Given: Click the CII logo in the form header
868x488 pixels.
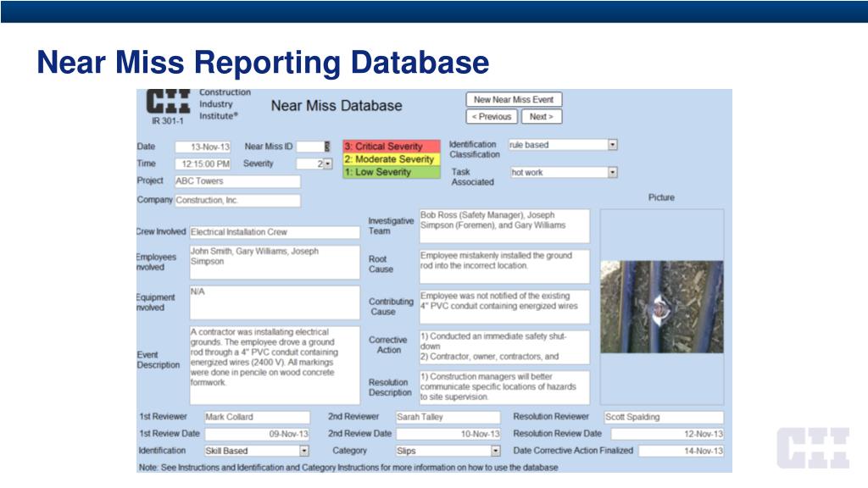Looking at the screenshot, I should click(x=168, y=102).
